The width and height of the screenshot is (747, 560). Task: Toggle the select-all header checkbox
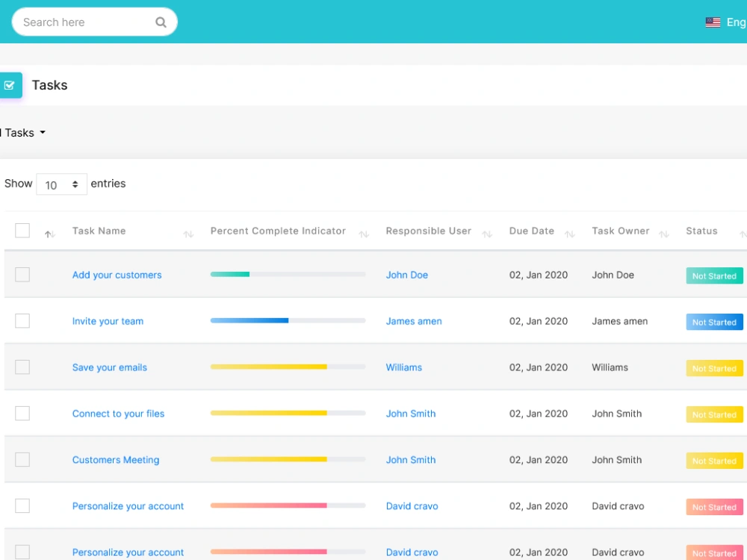click(x=22, y=231)
